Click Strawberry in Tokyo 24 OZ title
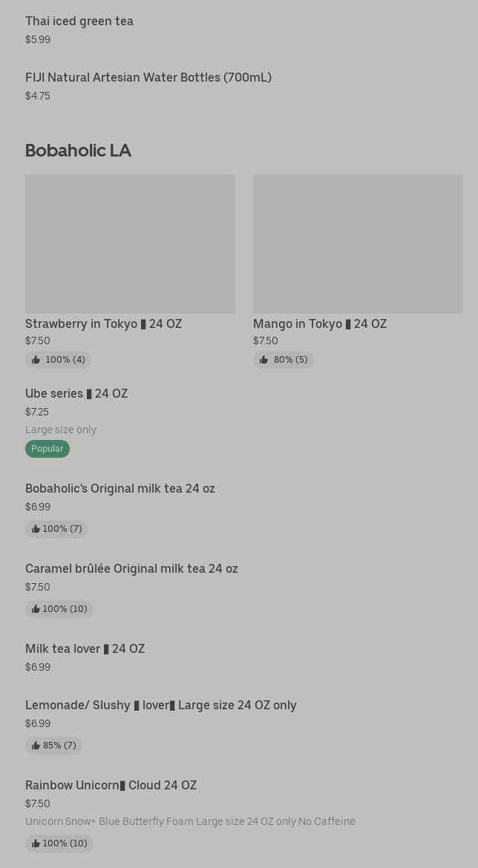This screenshot has width=478, height=868. click(104, 324)
